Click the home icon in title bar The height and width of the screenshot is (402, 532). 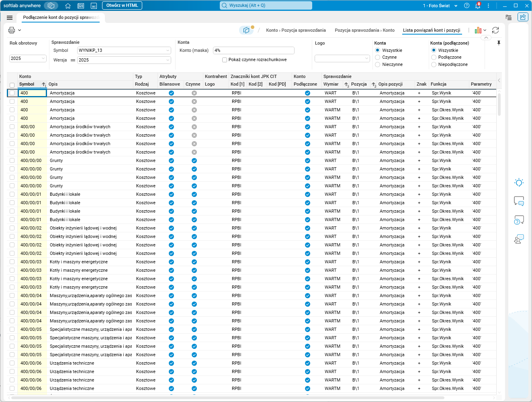[x=68, y=6]
